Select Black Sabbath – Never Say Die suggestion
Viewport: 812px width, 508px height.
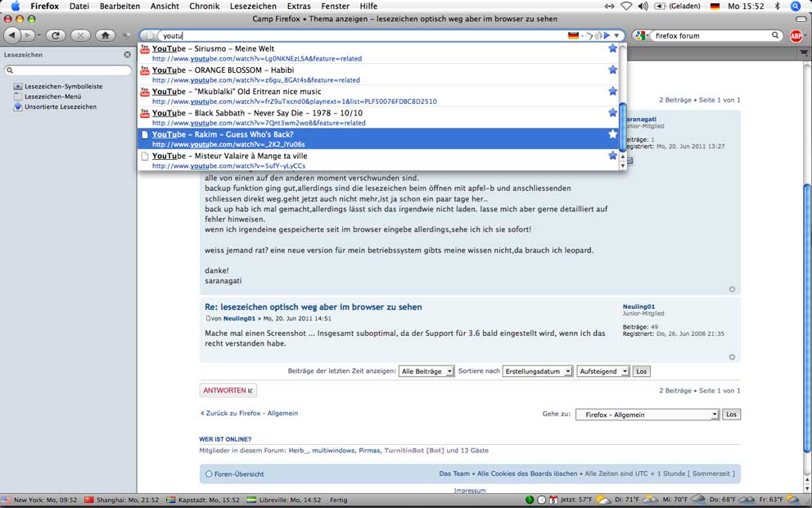tap(379, 118)
